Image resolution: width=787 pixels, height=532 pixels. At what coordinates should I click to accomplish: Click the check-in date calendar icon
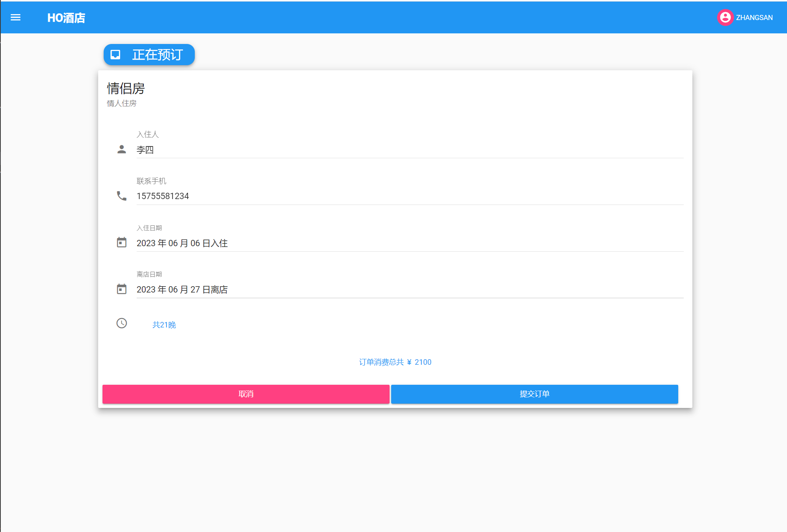pyautogui.click(x=122, y=242)
